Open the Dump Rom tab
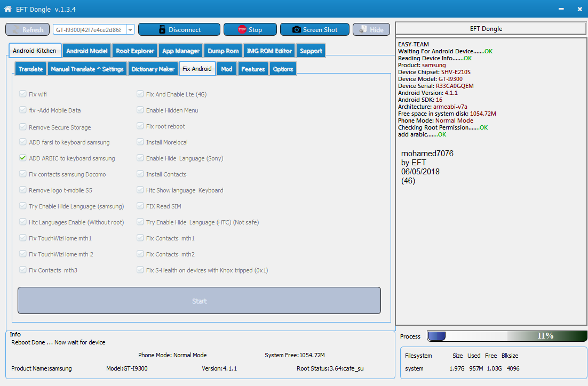 point(223,51)
